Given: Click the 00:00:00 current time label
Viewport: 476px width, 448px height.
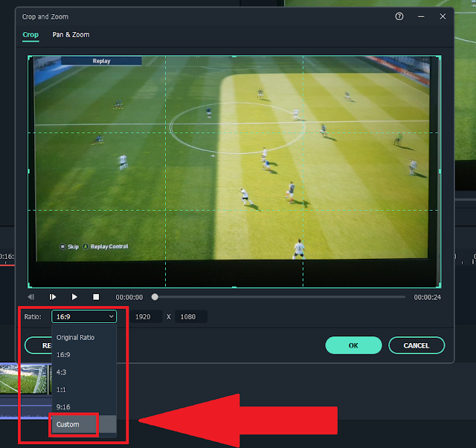Looking at the screenshot, I should click(129, 298).
